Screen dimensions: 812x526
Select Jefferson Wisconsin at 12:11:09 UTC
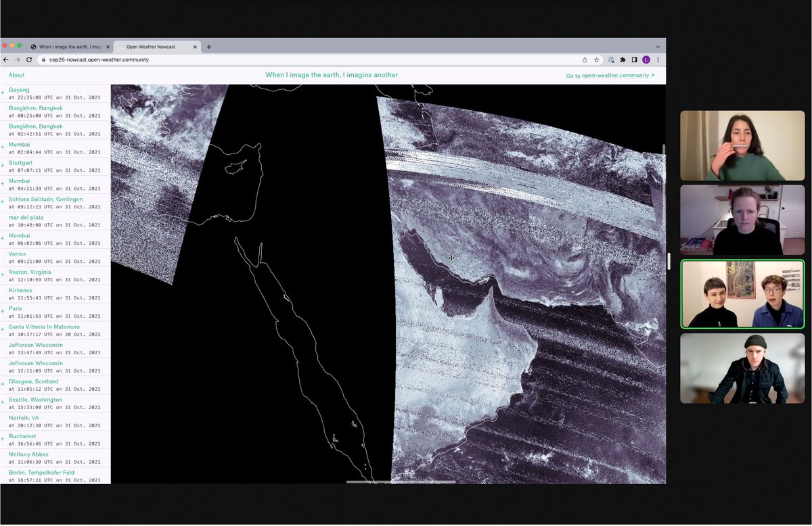pyautogui.click(x=55, y=367)
